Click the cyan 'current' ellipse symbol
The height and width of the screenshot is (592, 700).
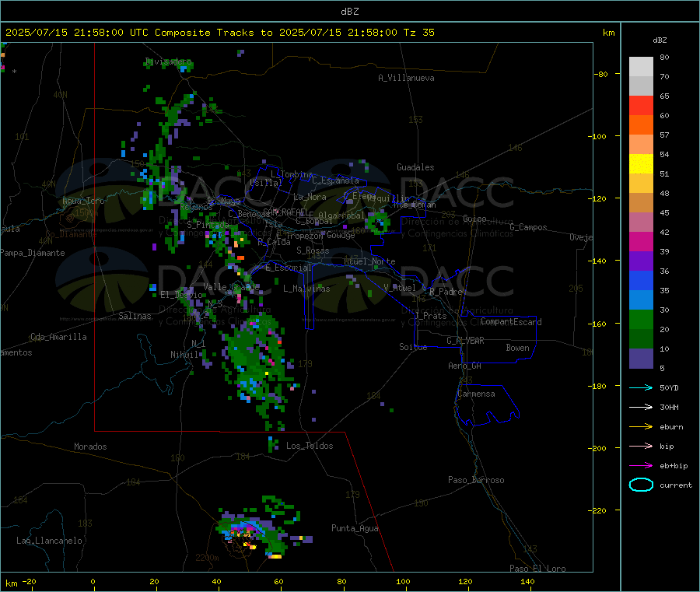[641, 485]
